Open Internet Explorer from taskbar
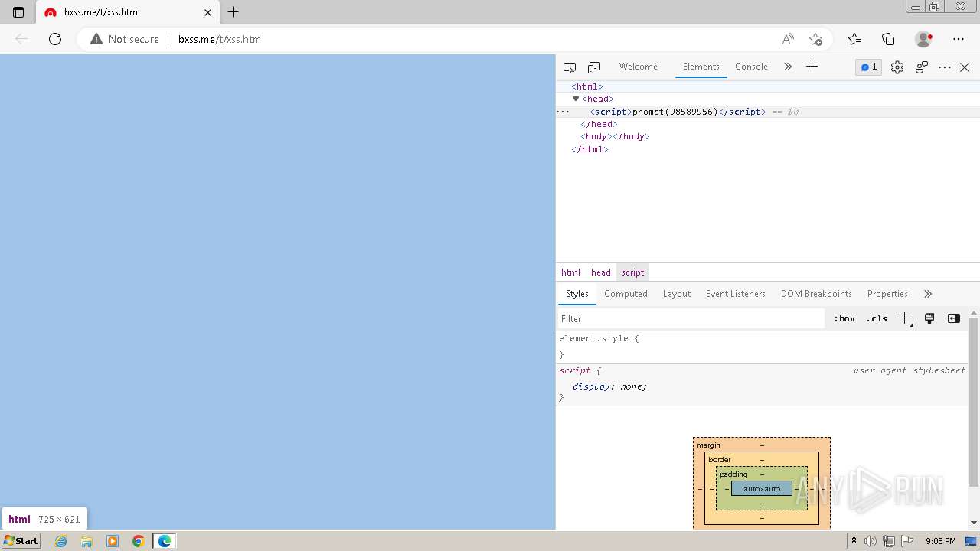This screenshot has height=551, width=980. click(x=61, y=541)
